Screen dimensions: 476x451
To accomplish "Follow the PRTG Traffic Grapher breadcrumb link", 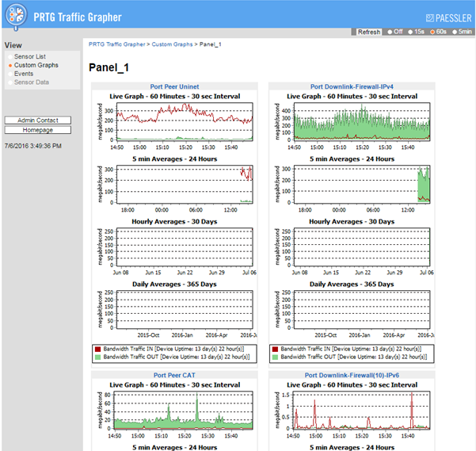I will 116,44.
